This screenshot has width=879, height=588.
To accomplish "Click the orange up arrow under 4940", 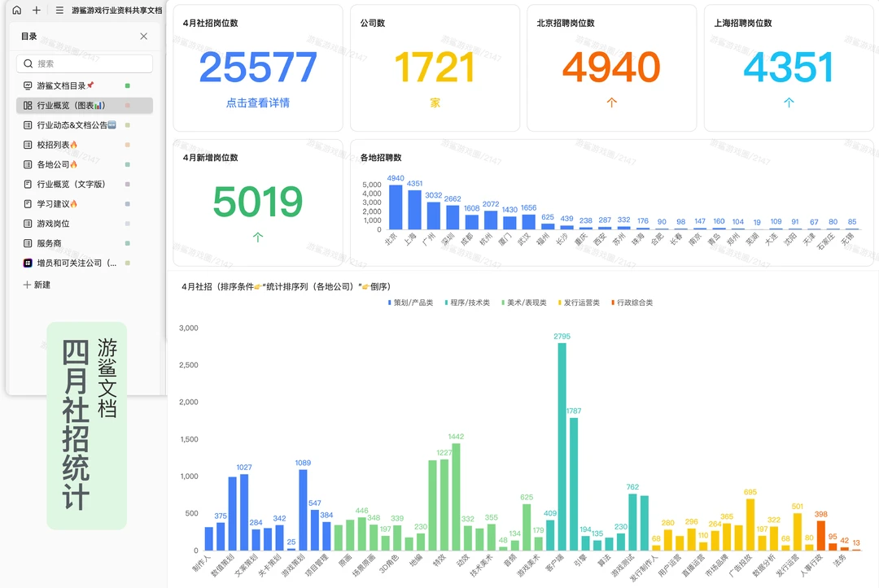I will pyautogui.click(x=611, y=102).
